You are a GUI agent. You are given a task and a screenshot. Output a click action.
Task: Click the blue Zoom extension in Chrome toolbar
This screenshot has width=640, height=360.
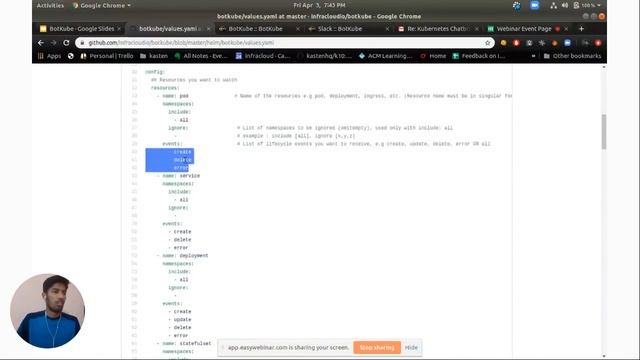(567, 42)
